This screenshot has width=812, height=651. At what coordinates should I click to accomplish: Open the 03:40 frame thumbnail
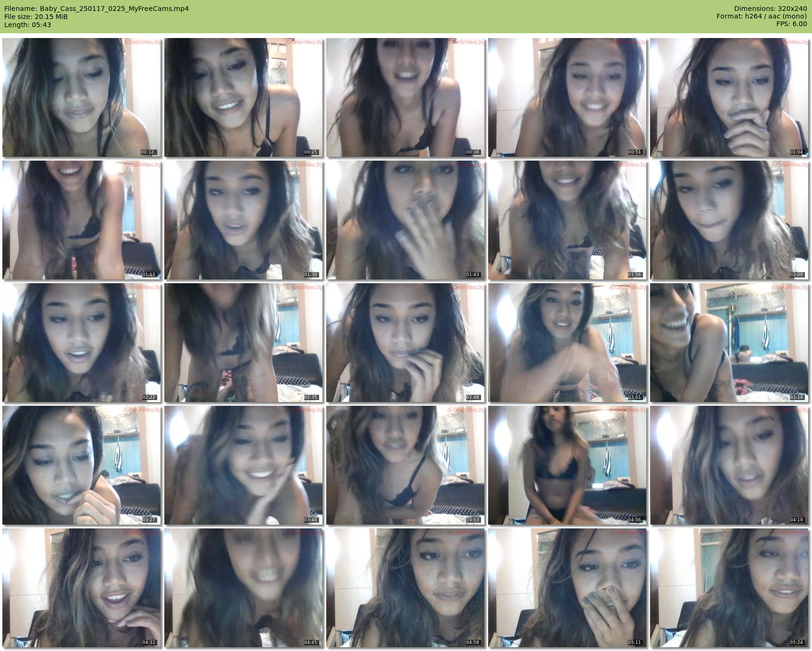coord(244,465)
